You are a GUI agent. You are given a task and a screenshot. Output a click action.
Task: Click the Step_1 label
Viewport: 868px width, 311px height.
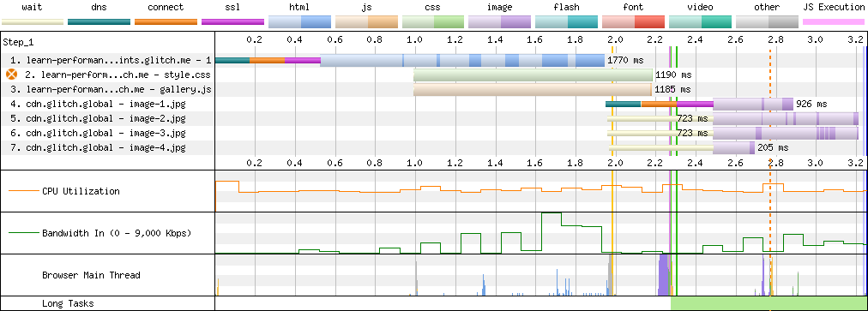pyautogui.click(x=18, y=42)
